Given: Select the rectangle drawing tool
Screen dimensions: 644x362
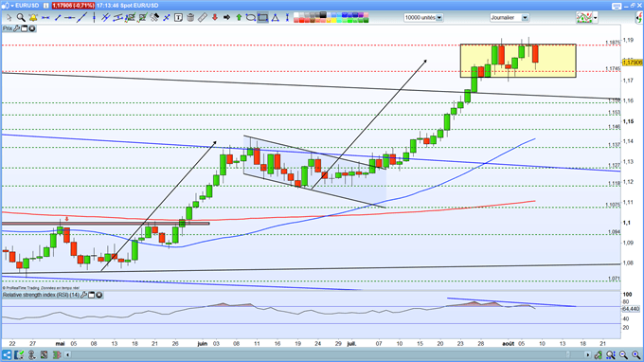Looking at the screenshot, I should pos(262,17).
